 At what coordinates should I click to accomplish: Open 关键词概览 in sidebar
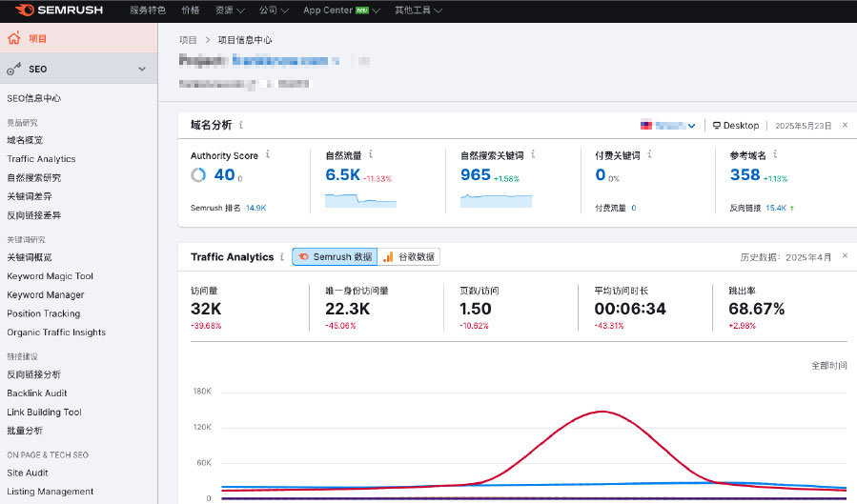(x=29, y=257)
